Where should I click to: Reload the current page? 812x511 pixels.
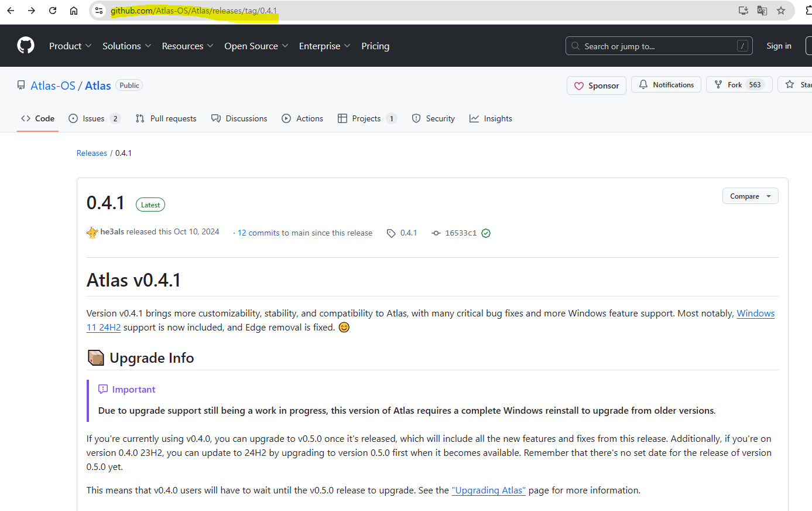[53, 11]
